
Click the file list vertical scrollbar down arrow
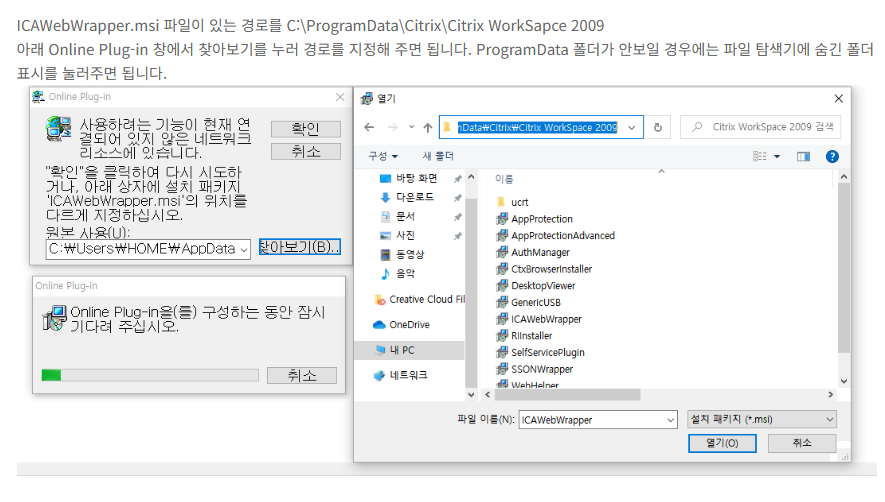pyautogui.click(x=844, y=381)
